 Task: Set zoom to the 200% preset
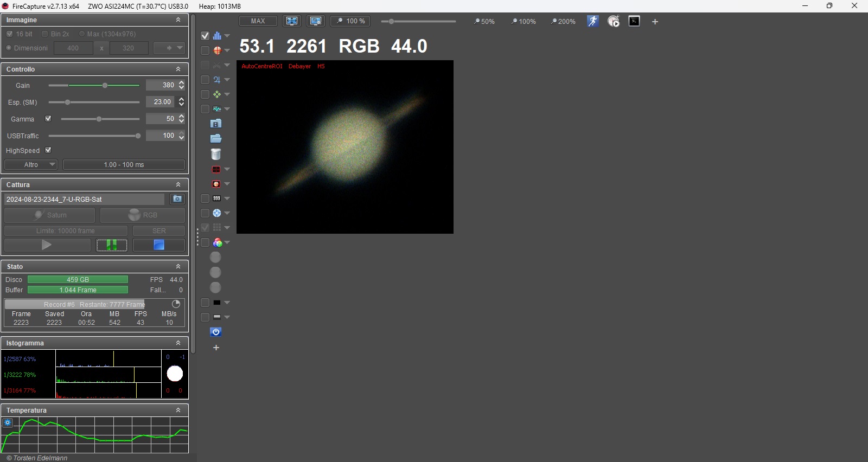563,22
